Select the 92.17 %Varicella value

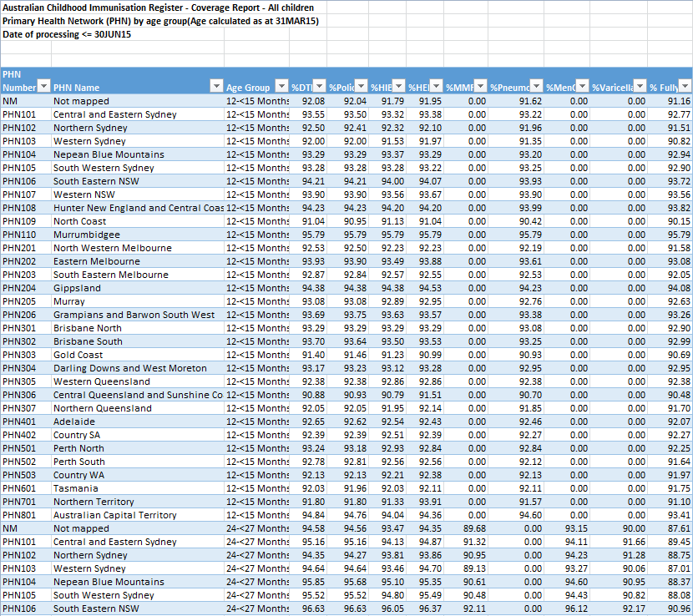(619, 608)
